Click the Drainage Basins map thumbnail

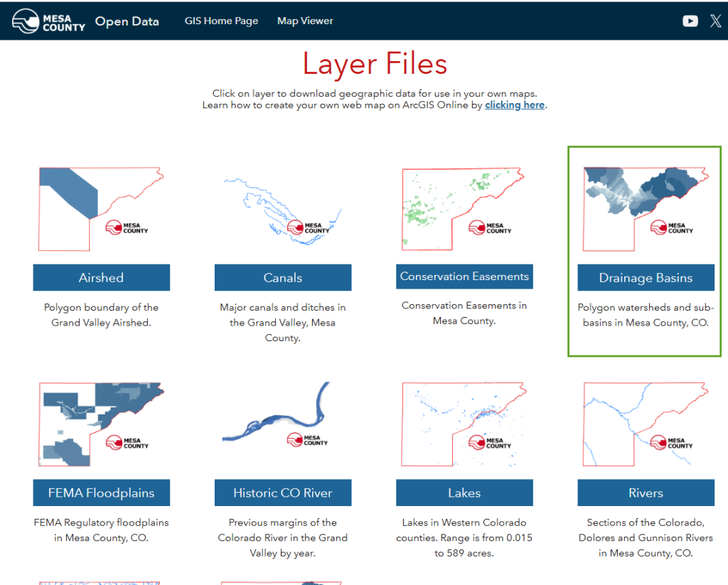pos(645,209)
